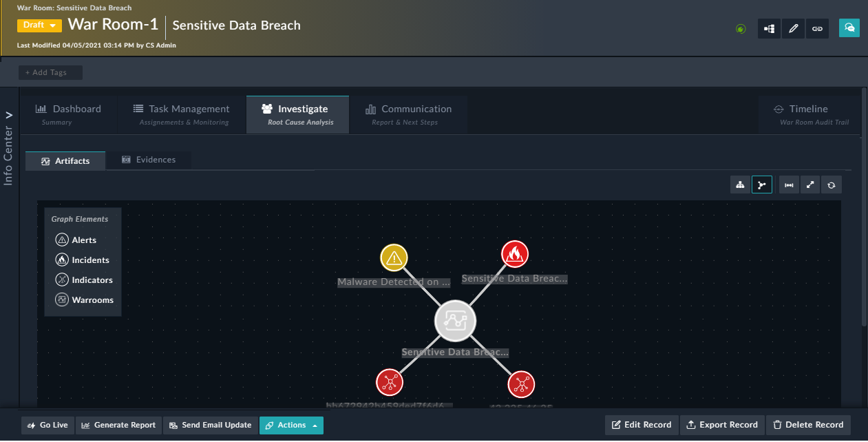Screen dimensions: 868x442
Task: Switch graph to hierarchical layout icon
Action: coord(740,185)
